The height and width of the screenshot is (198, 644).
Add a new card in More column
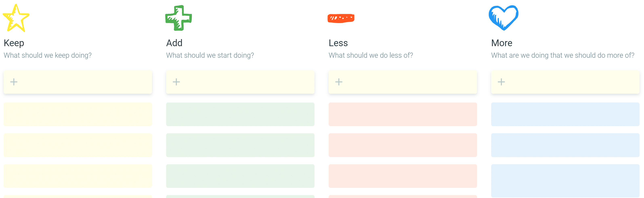pyautogui.click(x=565, y=82)
